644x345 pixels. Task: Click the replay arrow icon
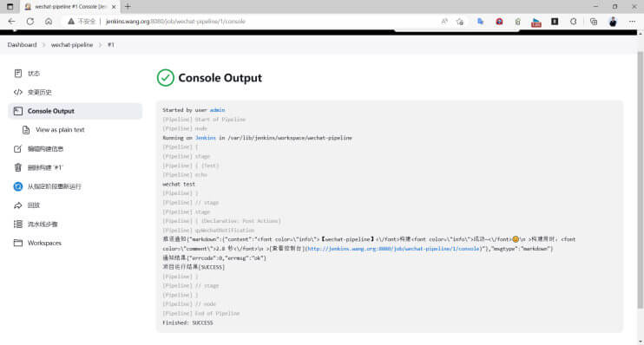pos(17,205)
